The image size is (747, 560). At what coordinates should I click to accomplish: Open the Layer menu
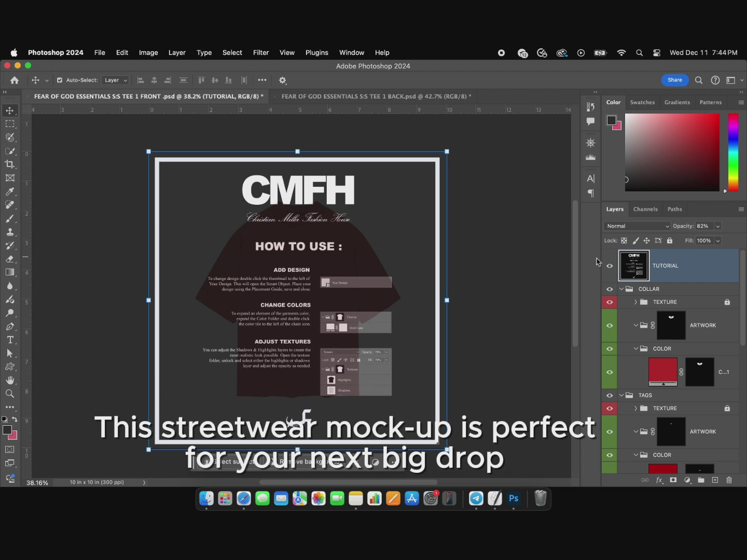click(x=177, y=53)
